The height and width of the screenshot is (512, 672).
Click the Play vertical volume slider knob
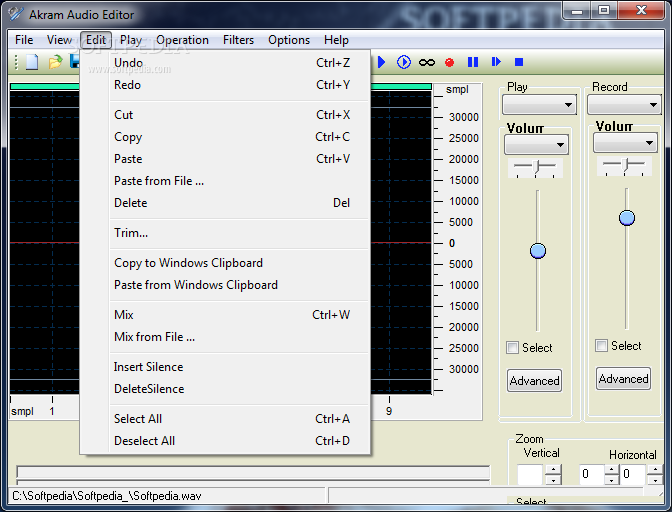click(x=538, y=251)
